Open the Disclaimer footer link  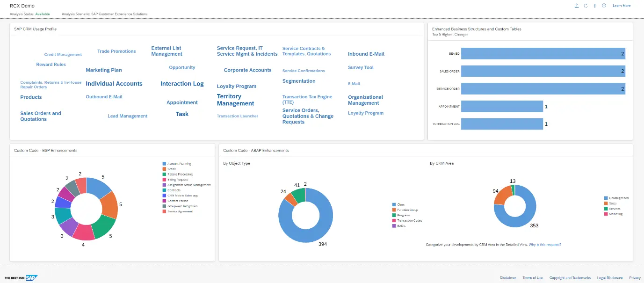coord(508,278)
